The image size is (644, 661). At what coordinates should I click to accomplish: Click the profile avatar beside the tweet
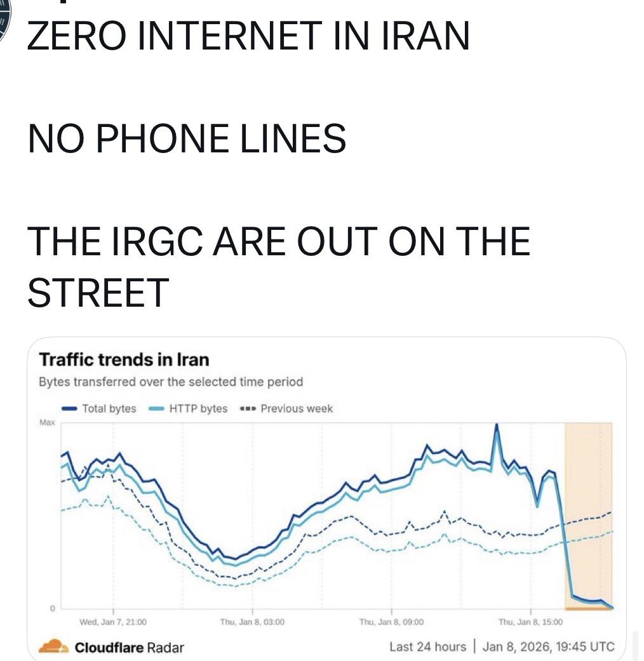coord(5,25)
